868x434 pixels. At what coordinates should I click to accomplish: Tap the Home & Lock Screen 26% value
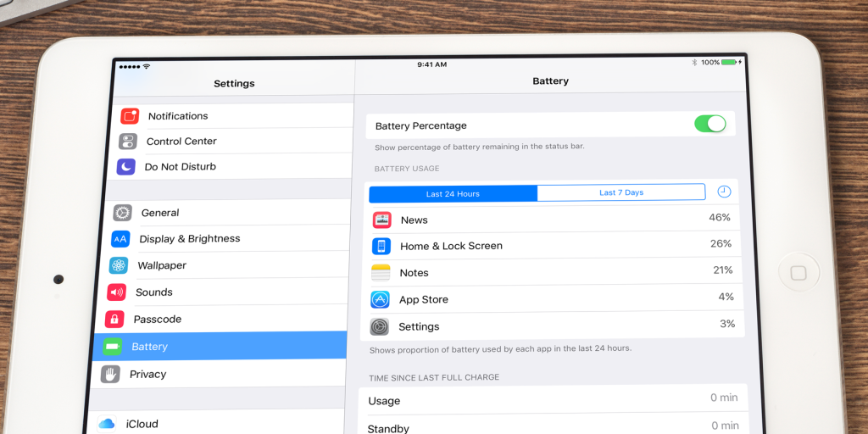click(721, 243)
